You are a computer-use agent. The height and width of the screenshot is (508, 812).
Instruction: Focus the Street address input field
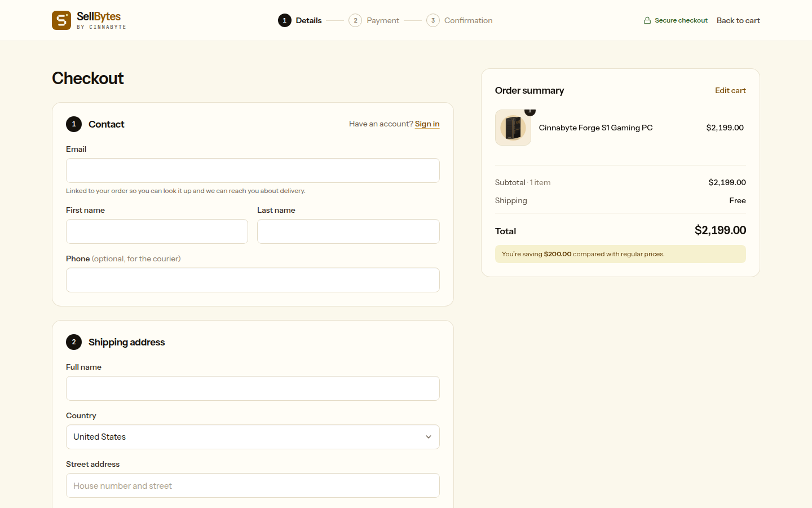(253, 485)
